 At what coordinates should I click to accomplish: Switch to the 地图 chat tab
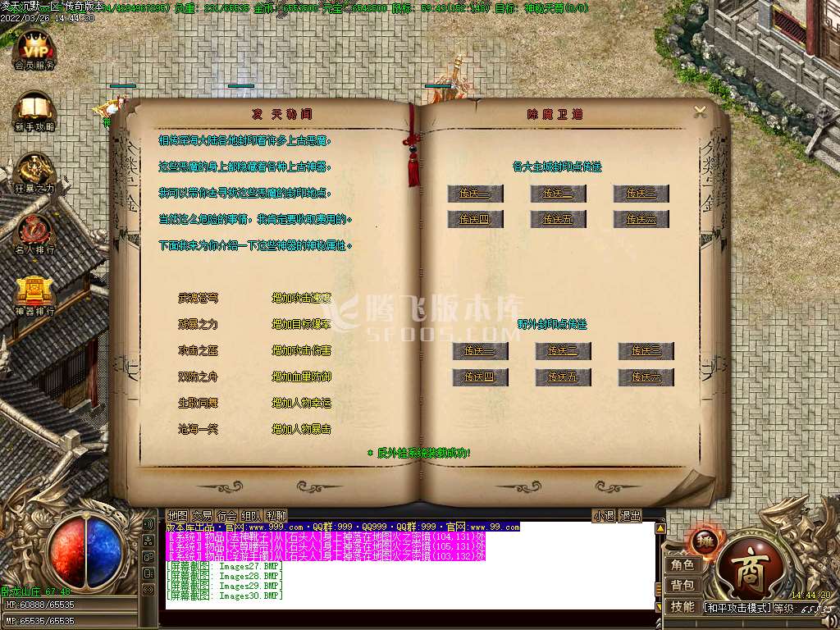(x=177, y=515)
